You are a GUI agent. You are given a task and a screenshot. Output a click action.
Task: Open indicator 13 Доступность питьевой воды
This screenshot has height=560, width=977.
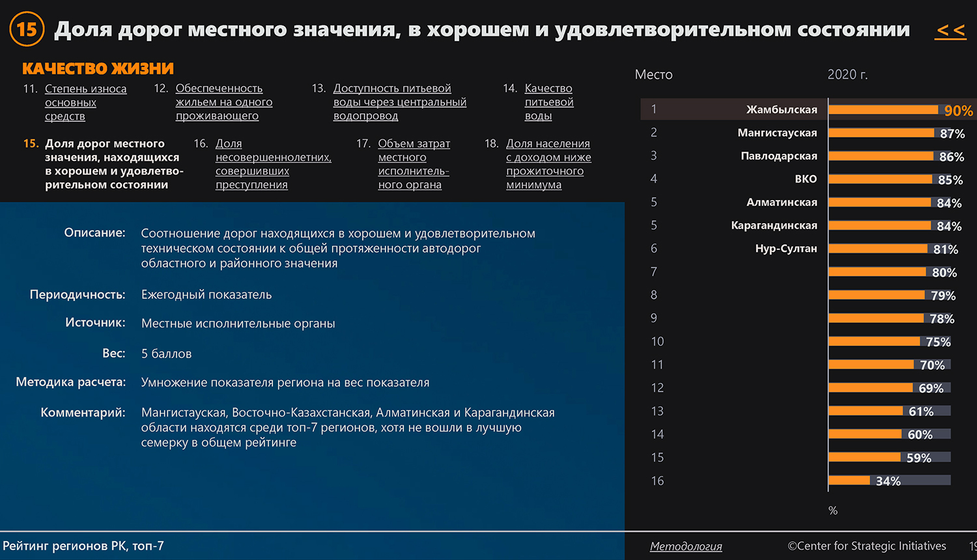pos(399,102)
